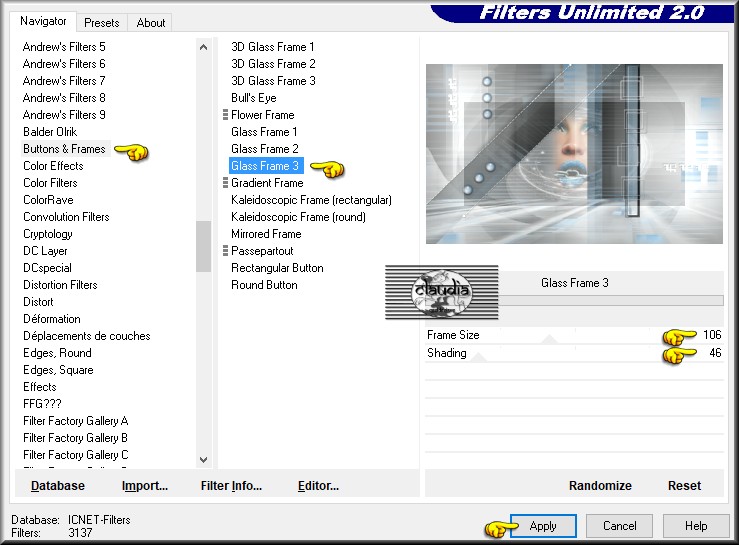Switch to the Navigator tab

(x=43, y=21)
